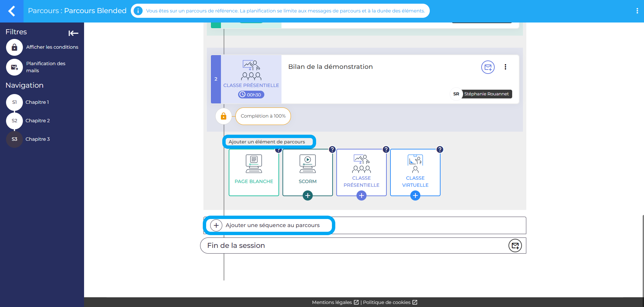Collapse the Filtres sidebar panel
The width and height of the screenshot is (644, 307).
[73, 33]
